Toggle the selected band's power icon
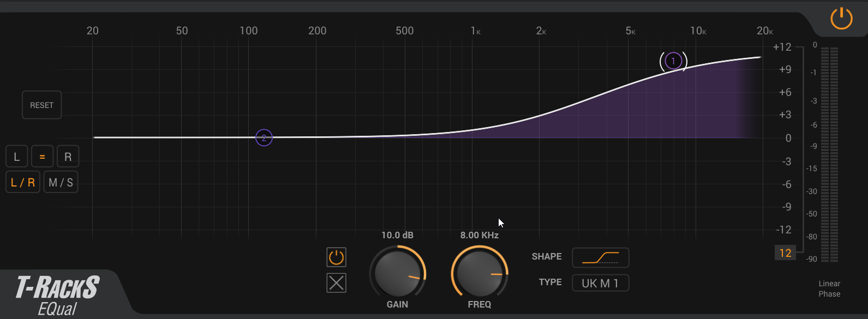Screen dimensions: 868x319 336,257
